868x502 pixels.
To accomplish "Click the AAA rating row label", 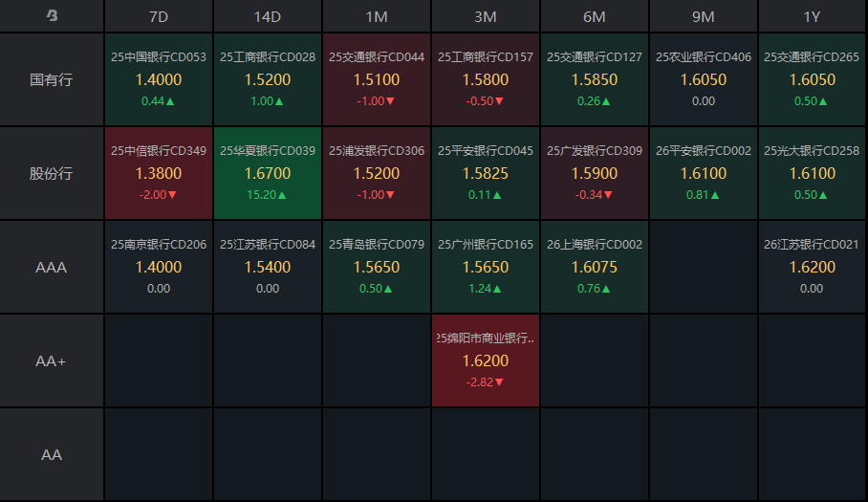I will pyautogui.click(x=52, y=268).
